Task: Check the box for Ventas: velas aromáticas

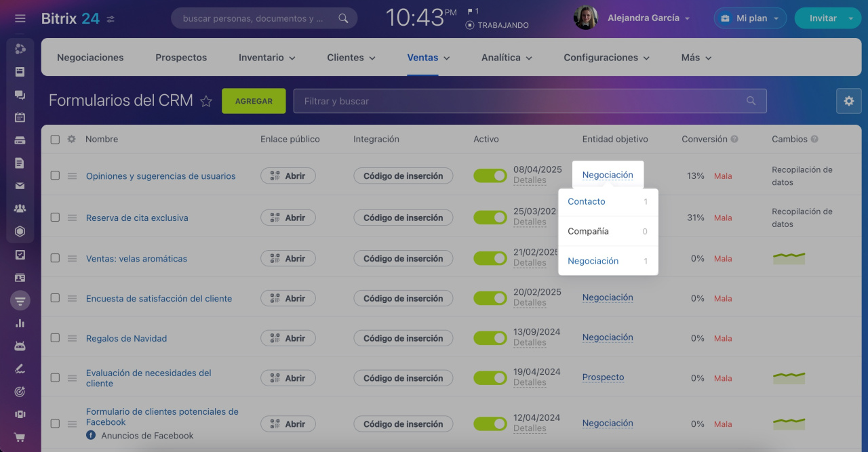Action: (55, 258)
